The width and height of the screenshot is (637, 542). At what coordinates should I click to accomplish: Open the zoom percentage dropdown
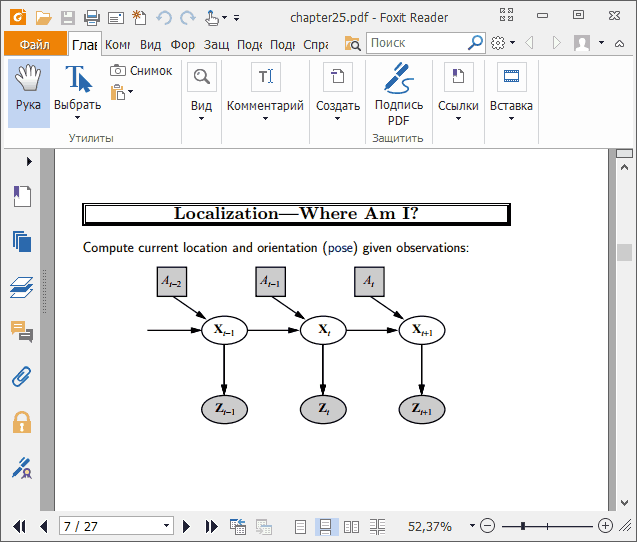(x=472, y=526)
